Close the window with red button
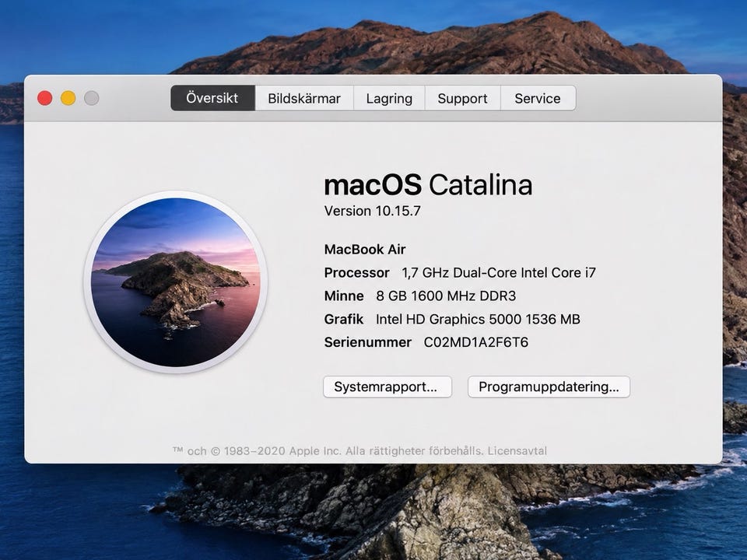The image size is (747, 560). tap(45, 98)
